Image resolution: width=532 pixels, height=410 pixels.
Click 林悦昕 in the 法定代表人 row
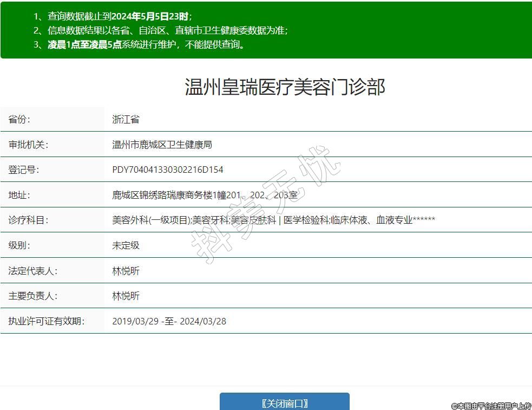coord(126,271)
